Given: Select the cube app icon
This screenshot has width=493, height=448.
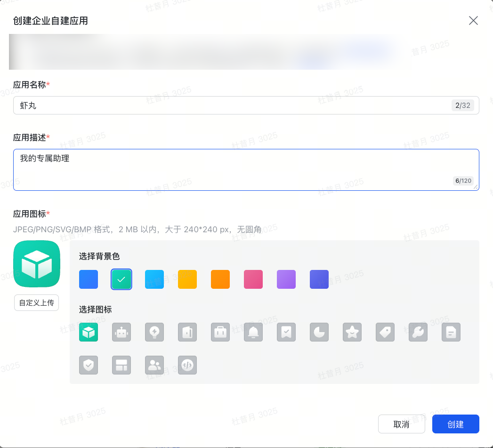Looking at the screenshot, I should 89,332.
